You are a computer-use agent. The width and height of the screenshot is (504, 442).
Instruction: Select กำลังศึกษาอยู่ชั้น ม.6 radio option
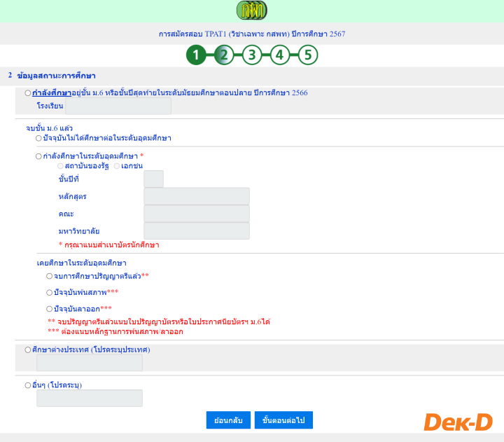tap(28, 92)
